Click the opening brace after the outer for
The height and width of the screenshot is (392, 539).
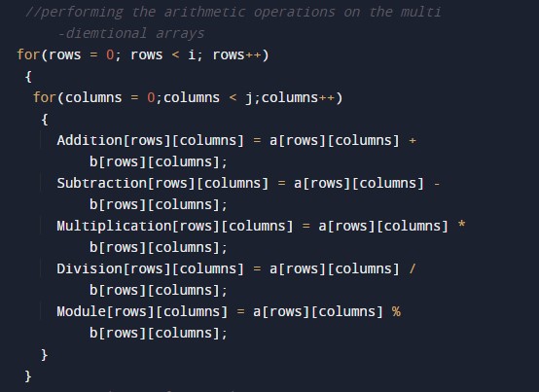(x=28, y=76)
